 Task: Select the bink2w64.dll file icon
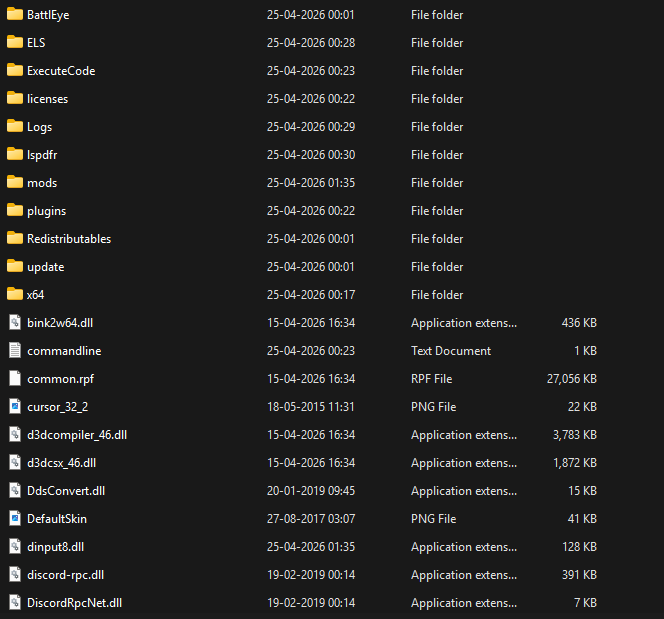click(14, 323)
